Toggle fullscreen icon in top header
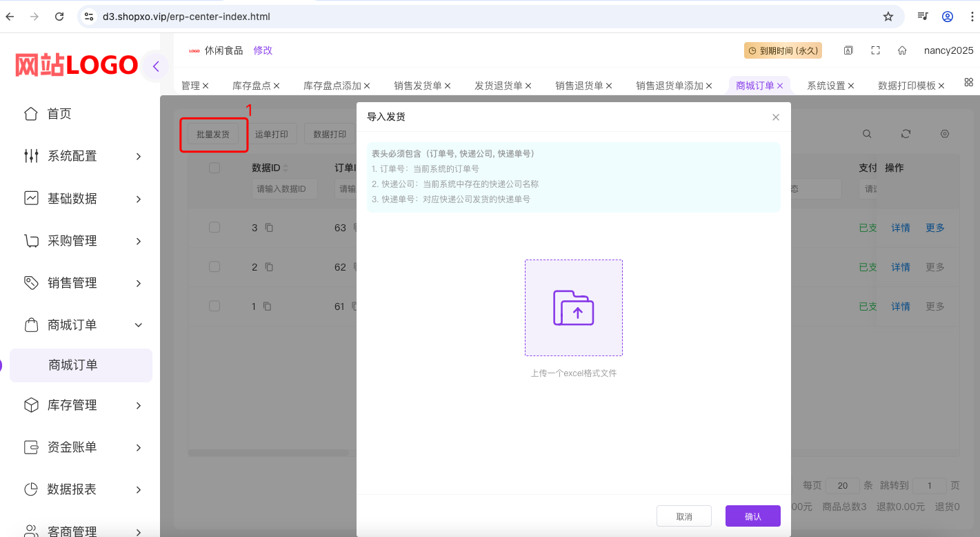The image size is (980, 537). coord(875,50)
